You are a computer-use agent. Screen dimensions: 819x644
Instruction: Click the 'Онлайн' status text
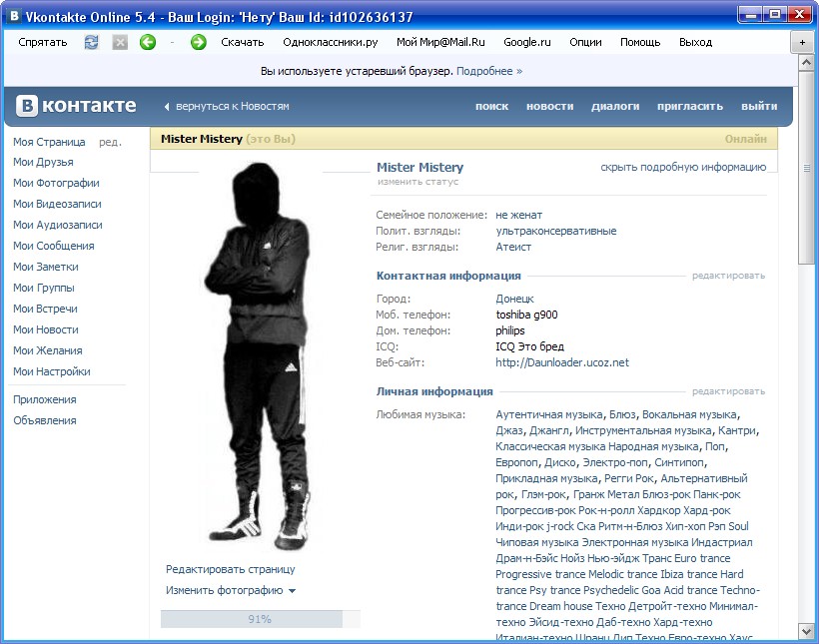click(x=746, y=139)
